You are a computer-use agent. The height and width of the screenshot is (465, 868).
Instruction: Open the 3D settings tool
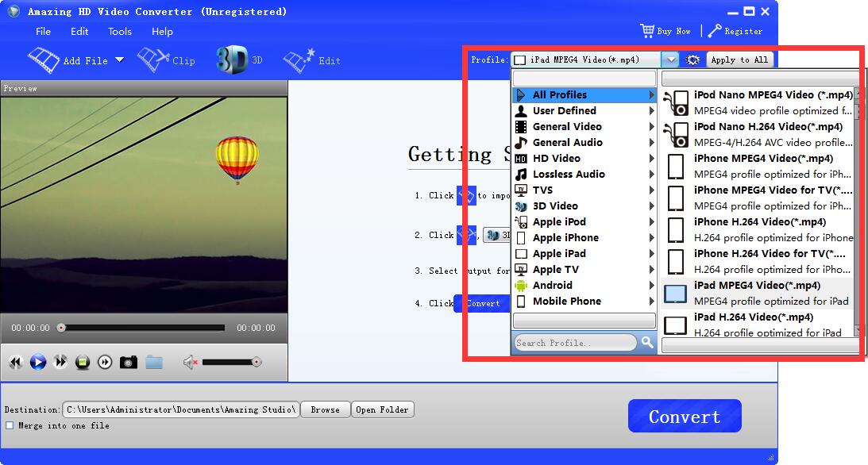239,60
